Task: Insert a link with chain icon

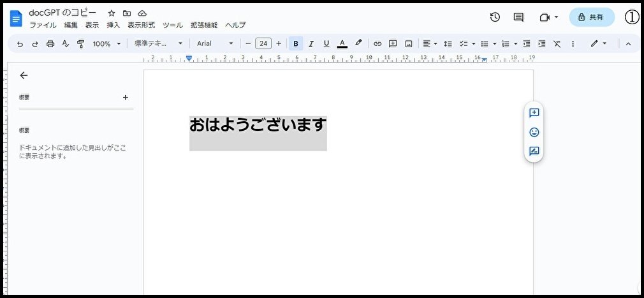Action: tap(377, 43)
